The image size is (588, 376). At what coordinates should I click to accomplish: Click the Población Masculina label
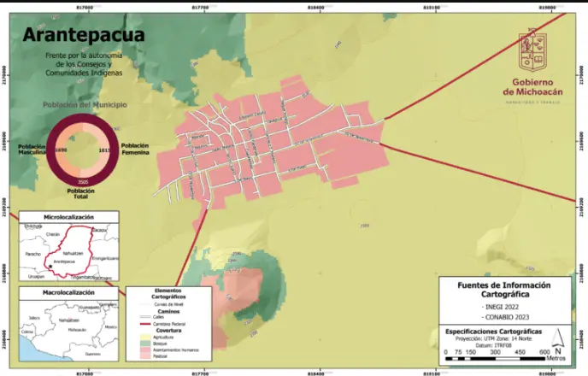click(x=31, y=150)
